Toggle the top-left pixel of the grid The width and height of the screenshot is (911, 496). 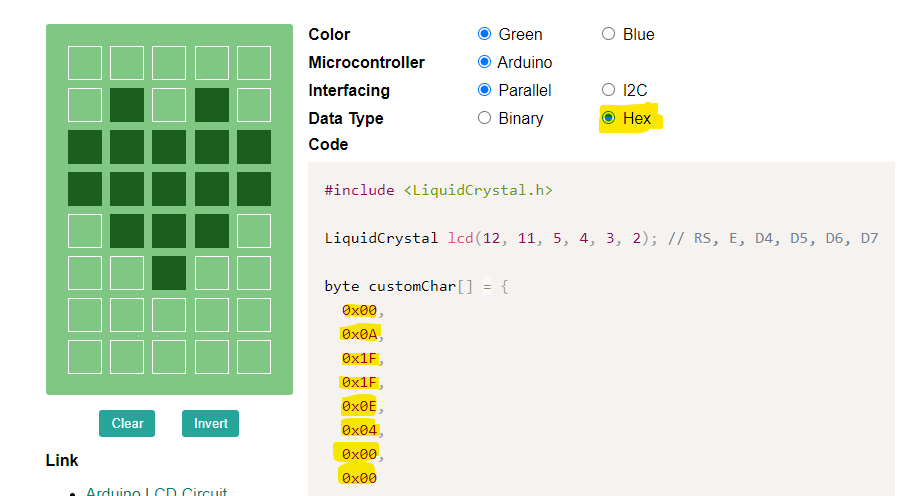[x=85, y=63]
